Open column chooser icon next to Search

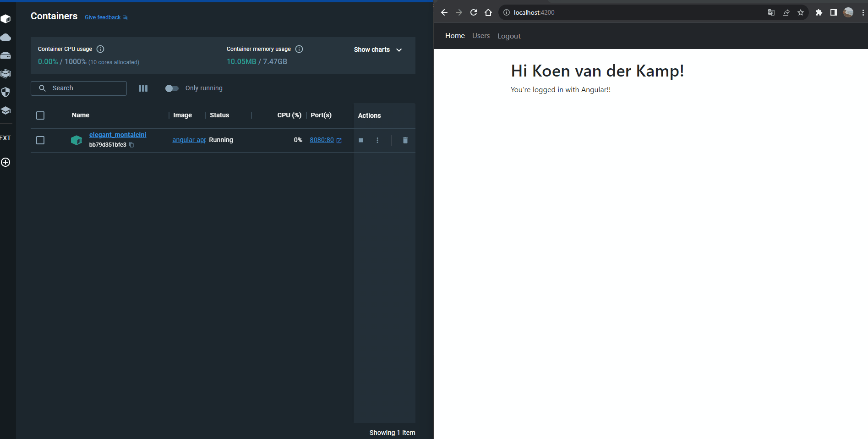click(x=143, y=88)
